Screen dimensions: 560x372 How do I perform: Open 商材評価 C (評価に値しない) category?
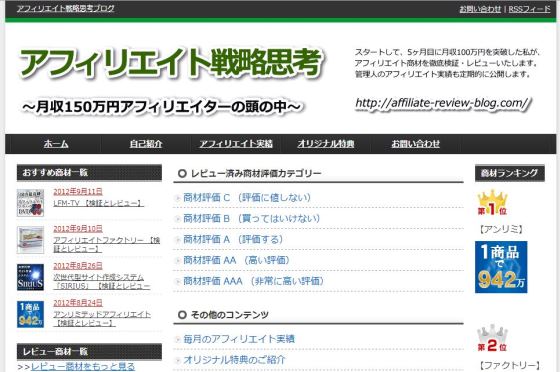pos(247,197)
